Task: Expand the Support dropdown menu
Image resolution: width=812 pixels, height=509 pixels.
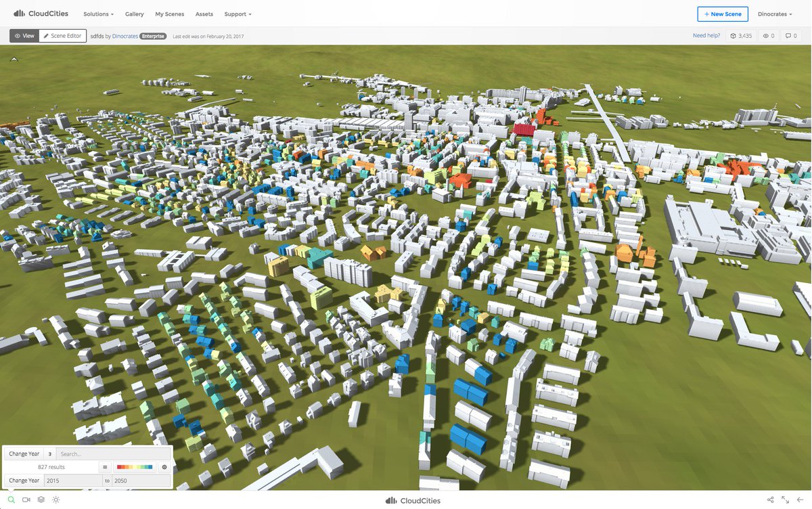Action: pos(238,14)
